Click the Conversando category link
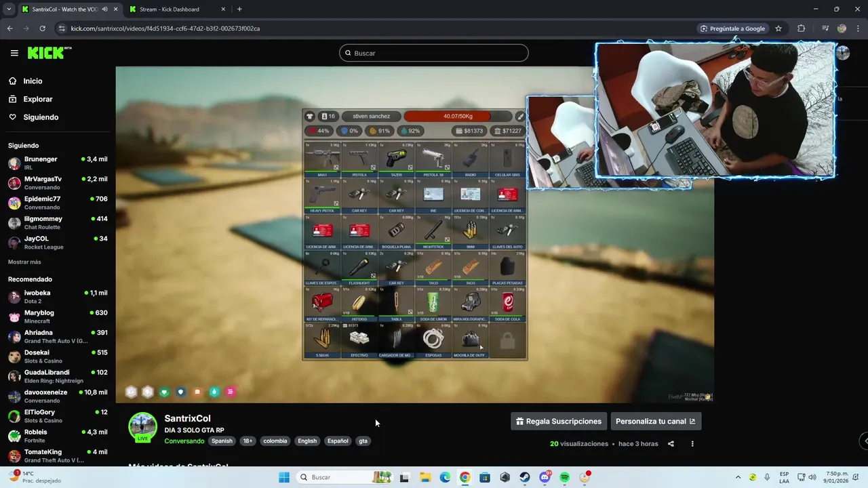This screenshot has height=488, width=868. click(184, 441)
